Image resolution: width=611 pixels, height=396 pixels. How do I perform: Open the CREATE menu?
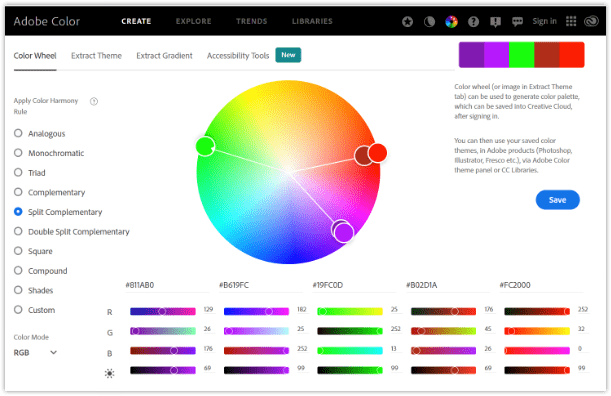point(136,21)
